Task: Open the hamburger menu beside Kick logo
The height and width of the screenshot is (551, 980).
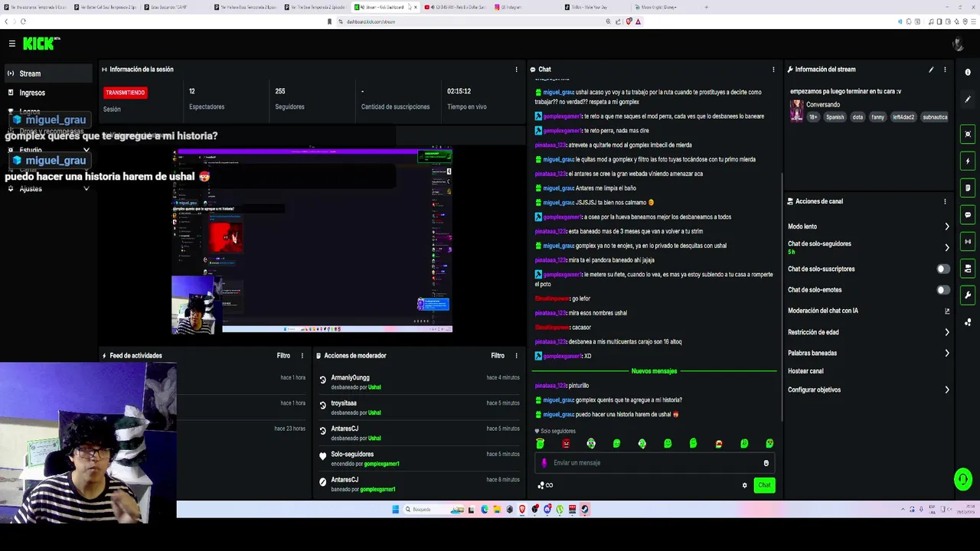Action: coord(12,44)
